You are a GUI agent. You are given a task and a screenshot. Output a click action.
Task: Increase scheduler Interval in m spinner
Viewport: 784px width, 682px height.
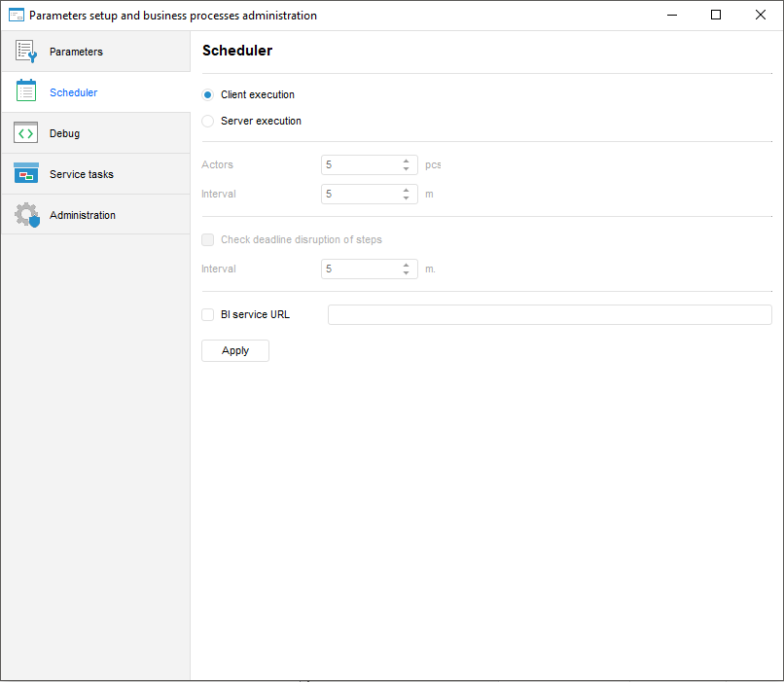click(406, 190)
